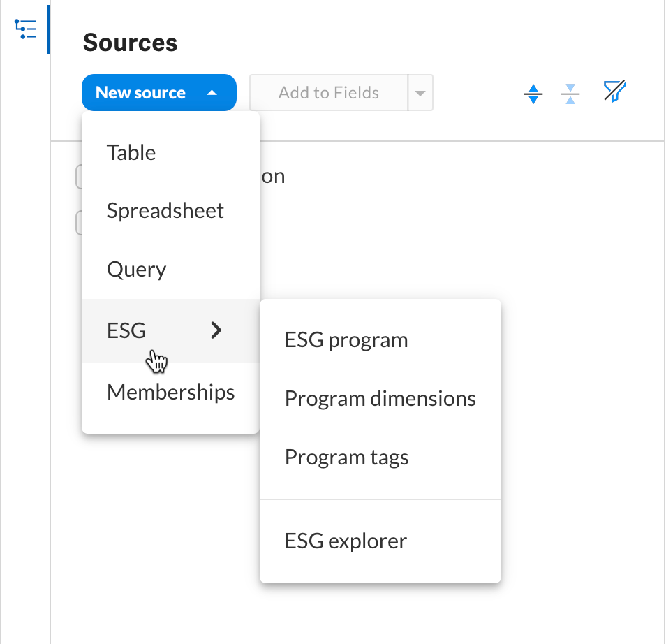Image resolution: width=666 pixels, height=644 pixels.
Task: Collapse the New source dropdown button
Action: click(x=159, y=93)
